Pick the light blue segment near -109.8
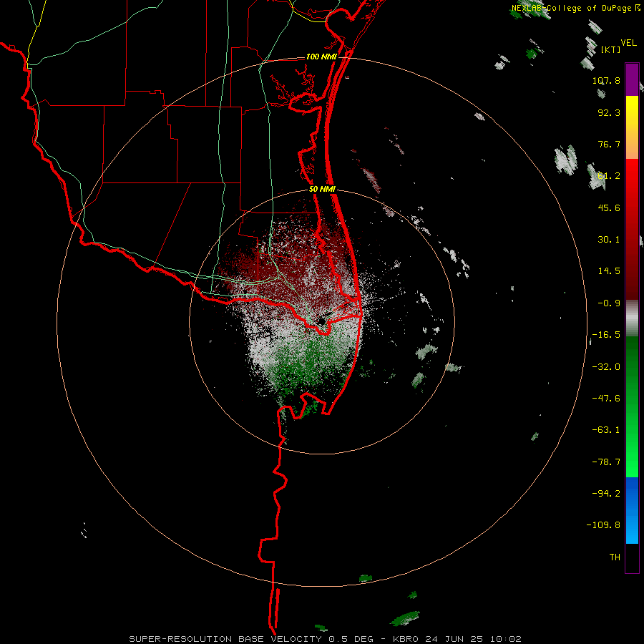644x644 pixels. pos(632,528)
